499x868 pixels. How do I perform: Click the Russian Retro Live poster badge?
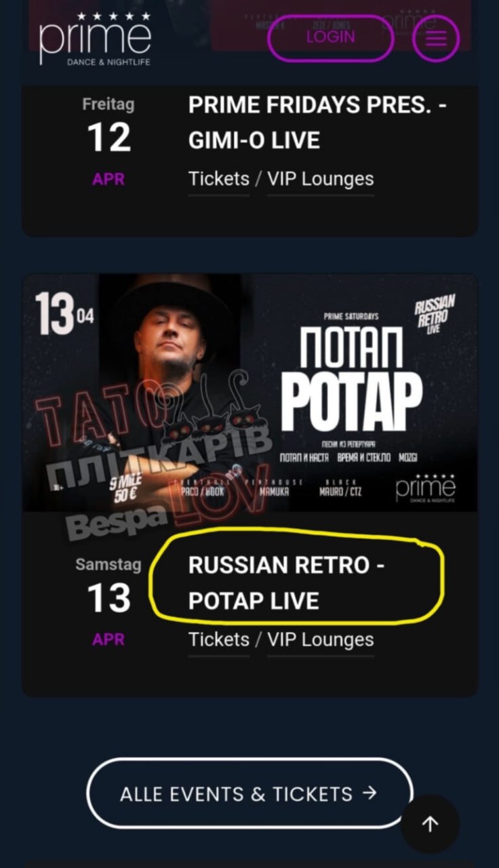pyautogui.click(x=435, y=315)
